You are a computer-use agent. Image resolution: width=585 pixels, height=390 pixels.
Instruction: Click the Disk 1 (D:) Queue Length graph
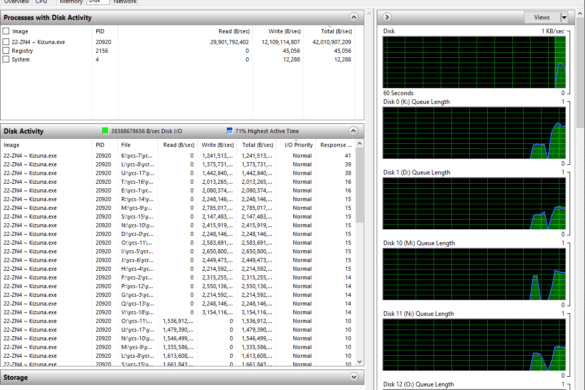[x=474, y=203]
